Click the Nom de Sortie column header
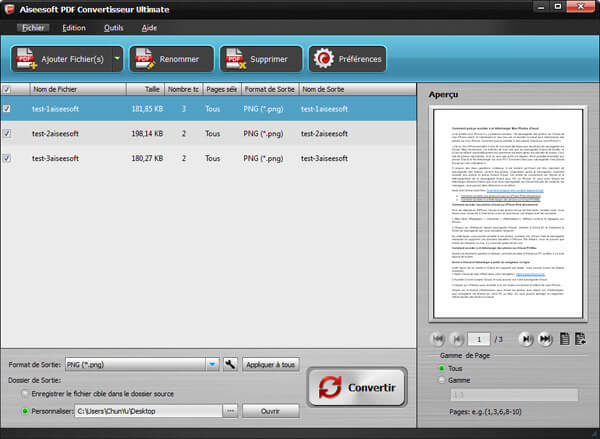This screenshot has width=600, height=439. 357,89
